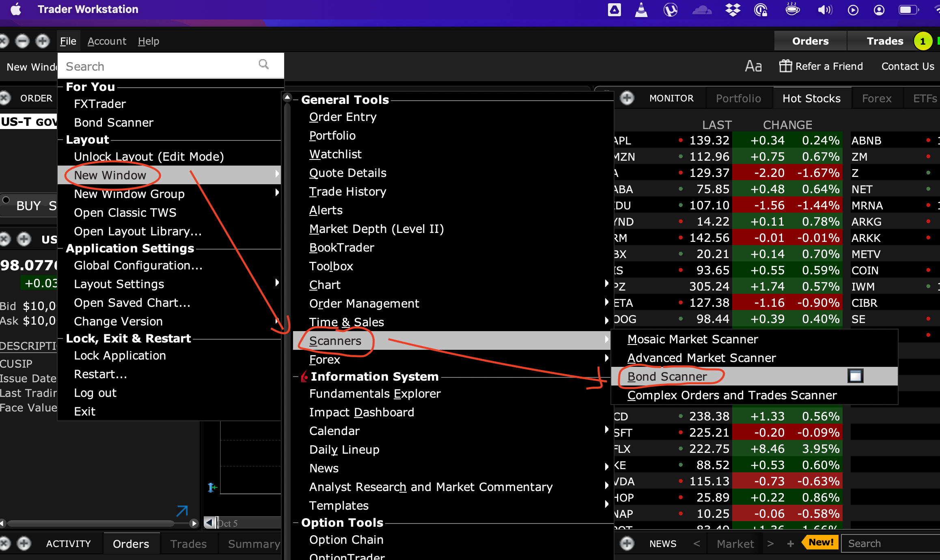Open the Mosaic Market Scanner
The height and width of the screenshot is (560, 940).
click(x=691, y=339)
